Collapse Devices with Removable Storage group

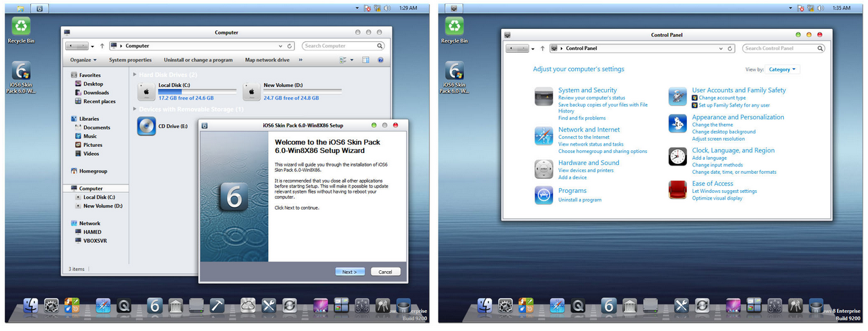(x=135, y=109)
